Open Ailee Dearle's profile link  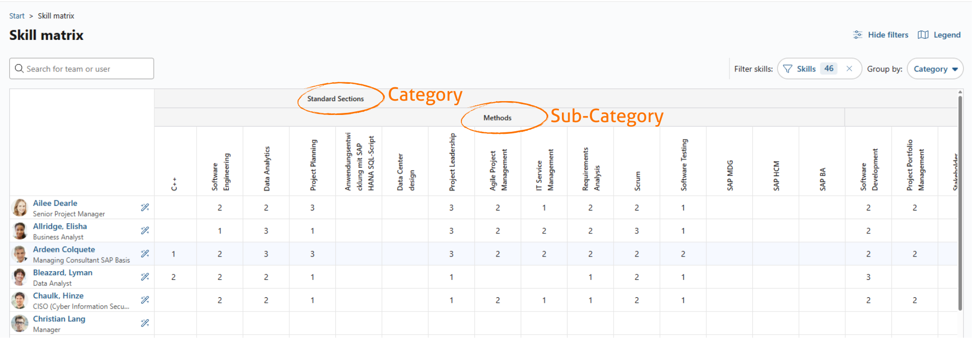(x=55, y=203)
